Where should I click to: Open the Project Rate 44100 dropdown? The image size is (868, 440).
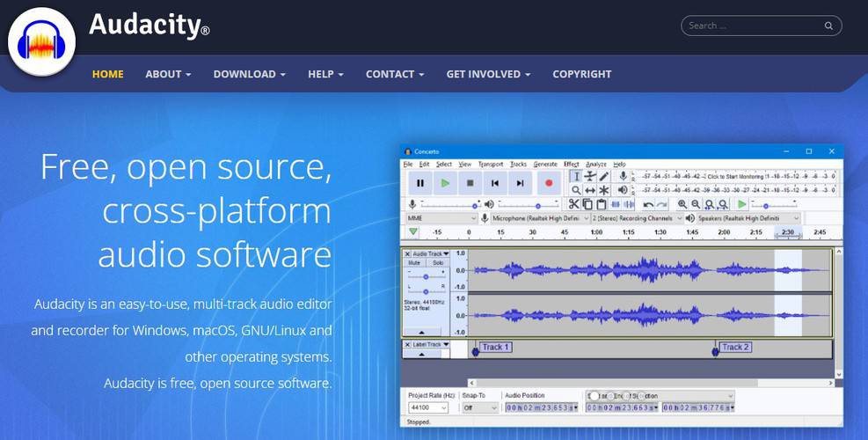428,407
